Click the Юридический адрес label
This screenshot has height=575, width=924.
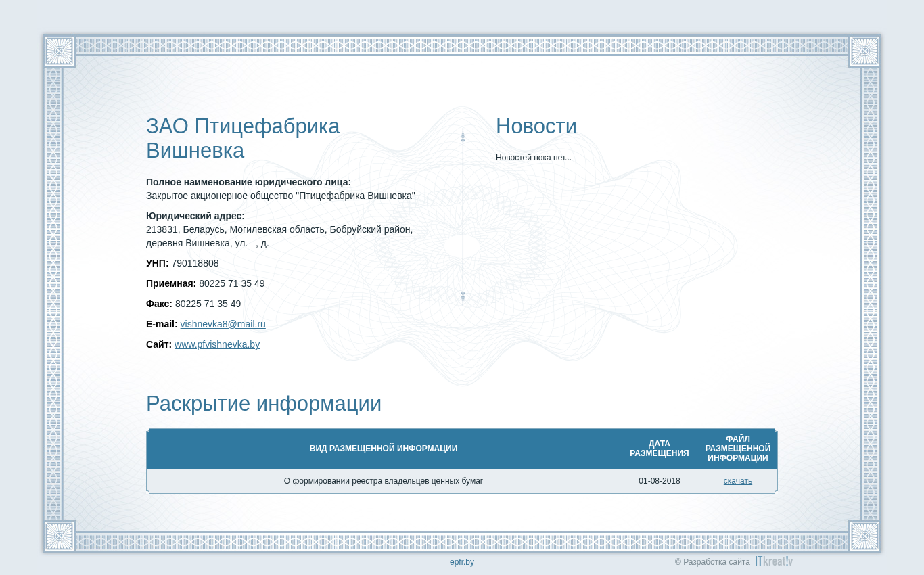[195, 216]
